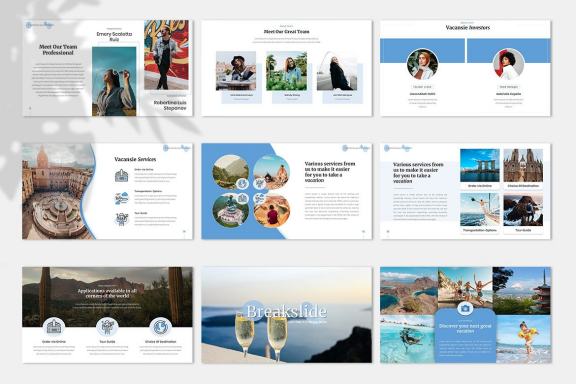Screen dimensions: 576x384
Task: Open the canyon hiker in red circle photo
Action: [x=272, y=210]
